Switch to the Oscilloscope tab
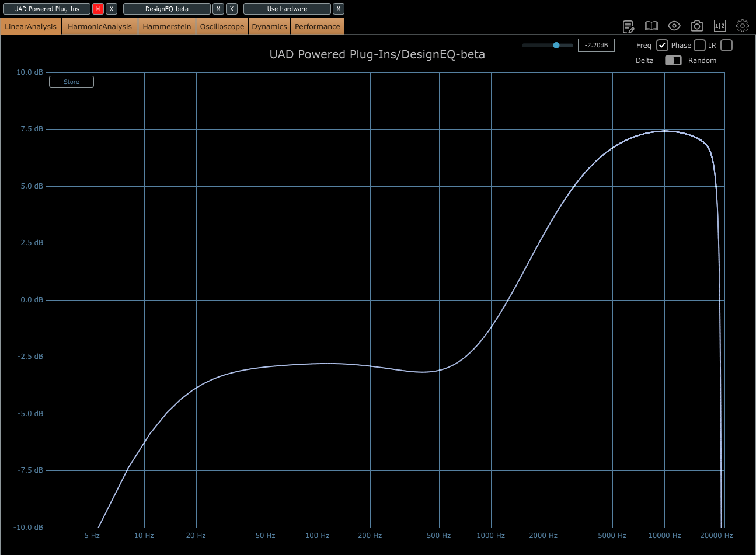Viewport: 756px width, 555px height. (222, 26)
